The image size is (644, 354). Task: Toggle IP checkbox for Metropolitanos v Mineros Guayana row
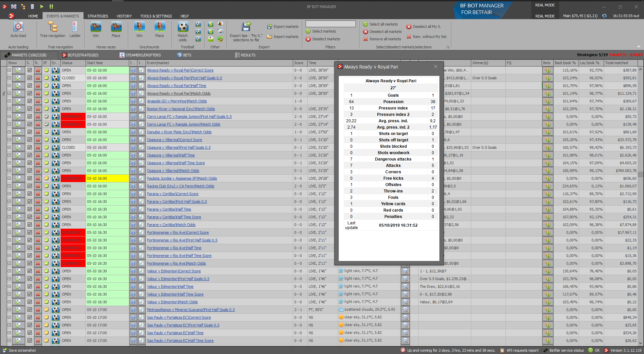[46, 310]
